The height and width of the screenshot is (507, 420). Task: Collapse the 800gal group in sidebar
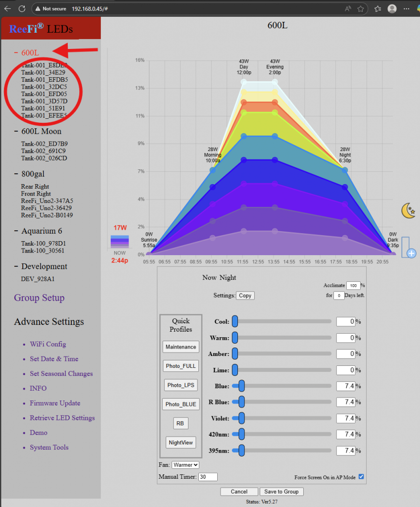coord(17,174)
